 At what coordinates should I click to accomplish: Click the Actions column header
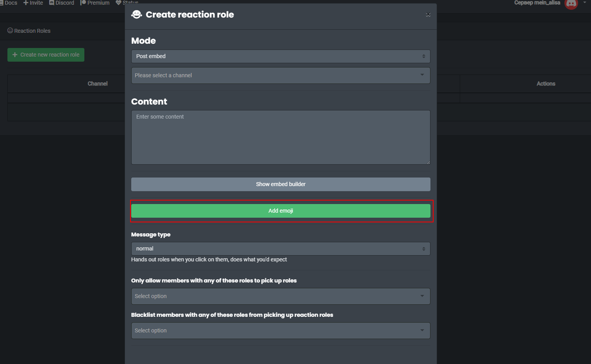point(546,83)
